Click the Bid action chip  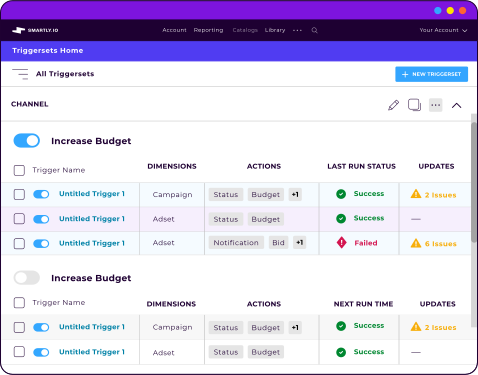click(278, 243)
